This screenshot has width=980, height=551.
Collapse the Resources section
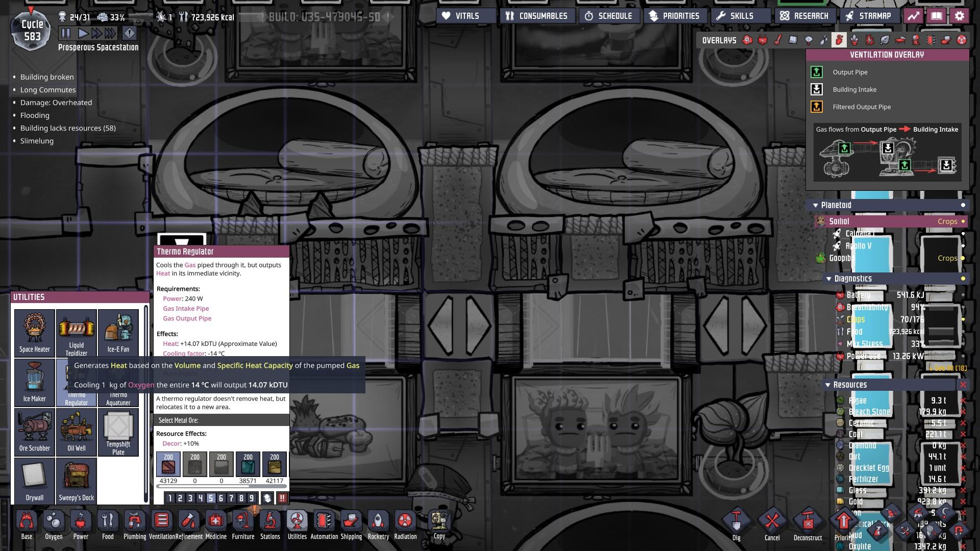click(828, 385)
